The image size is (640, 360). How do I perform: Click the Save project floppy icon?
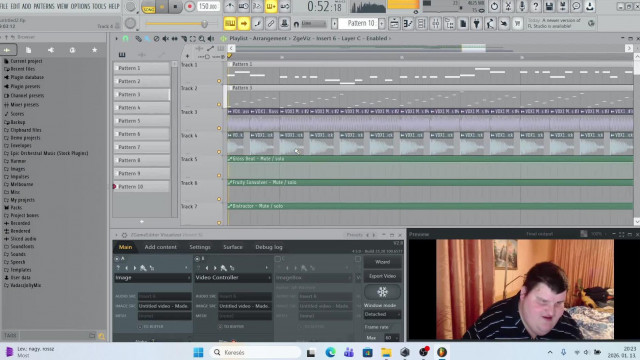549,6
